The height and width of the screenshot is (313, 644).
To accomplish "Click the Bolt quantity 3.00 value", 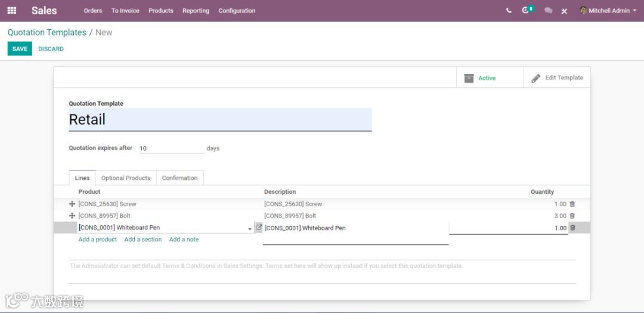I will (560, 216).
